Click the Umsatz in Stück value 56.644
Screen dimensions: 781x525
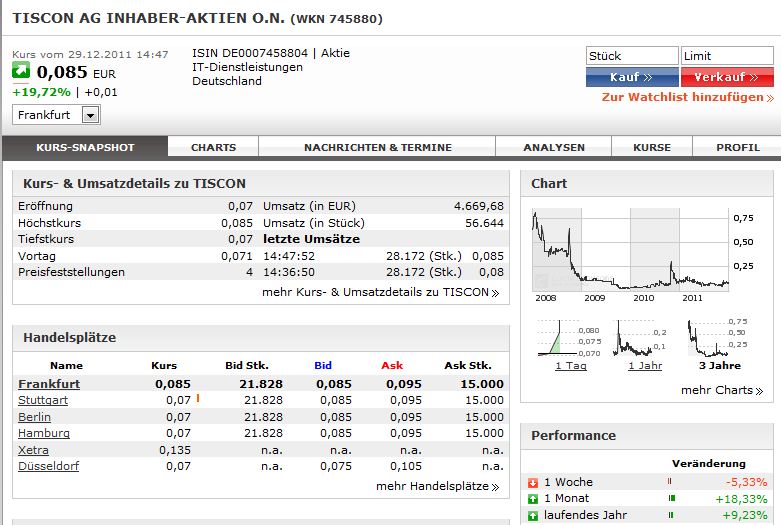pyautogui.click(x=484, y=223)
